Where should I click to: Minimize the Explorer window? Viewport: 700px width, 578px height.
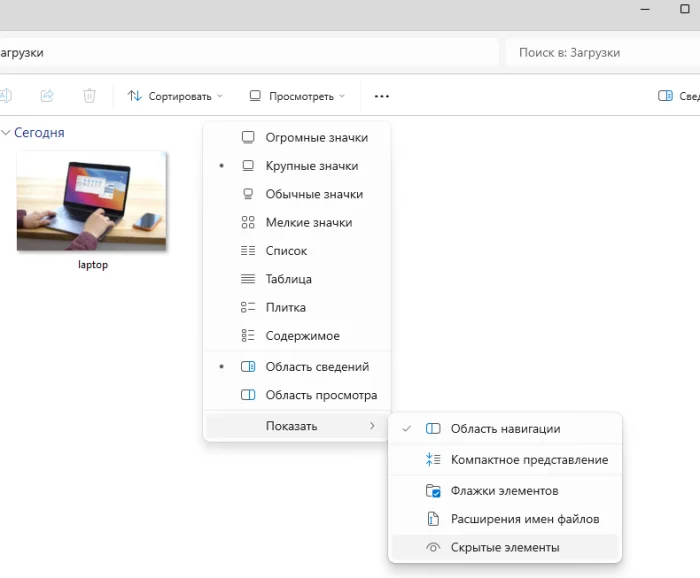(x=645, y=9)
